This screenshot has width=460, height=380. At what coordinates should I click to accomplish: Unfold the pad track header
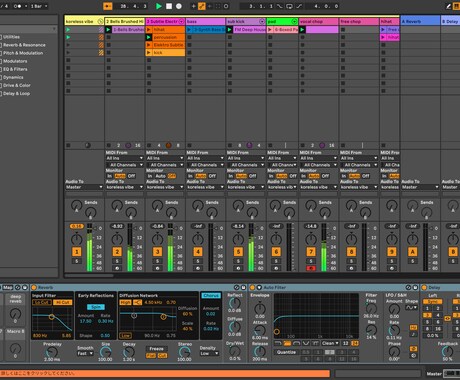(x=294, y=21)
